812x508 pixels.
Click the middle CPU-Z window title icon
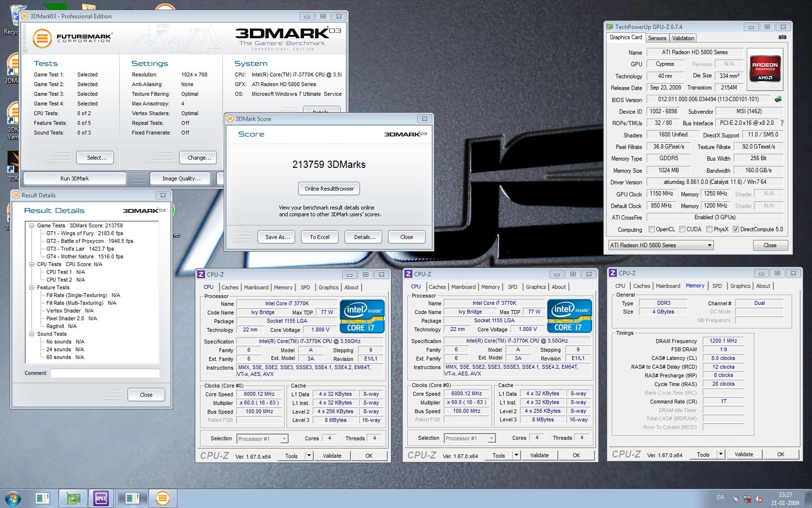pyautogui.click(x=408, y=274)
